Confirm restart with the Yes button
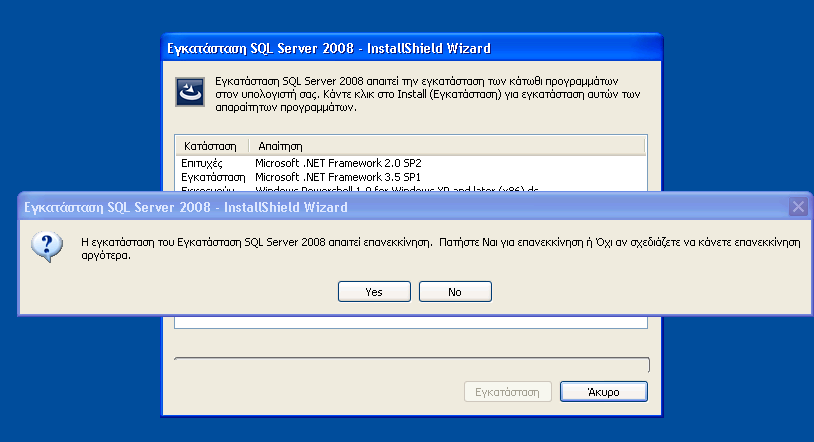The width and height of the screenshot is (814, 442). point(374,291)
